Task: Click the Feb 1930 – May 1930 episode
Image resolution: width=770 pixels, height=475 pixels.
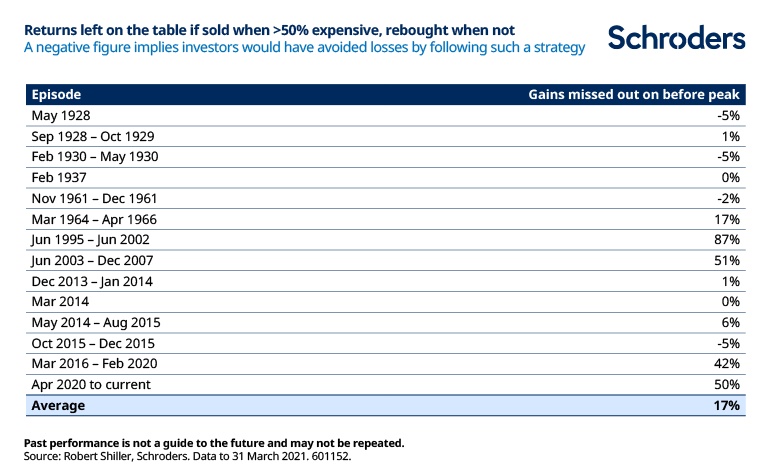Action: tap(95, 157)
